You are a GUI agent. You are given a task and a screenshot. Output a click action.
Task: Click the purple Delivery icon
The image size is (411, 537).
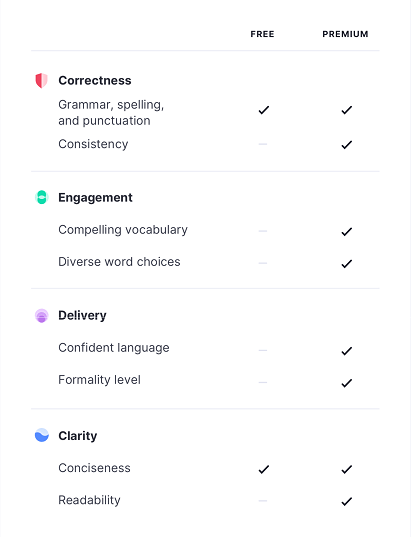click(x=41, y=315)
